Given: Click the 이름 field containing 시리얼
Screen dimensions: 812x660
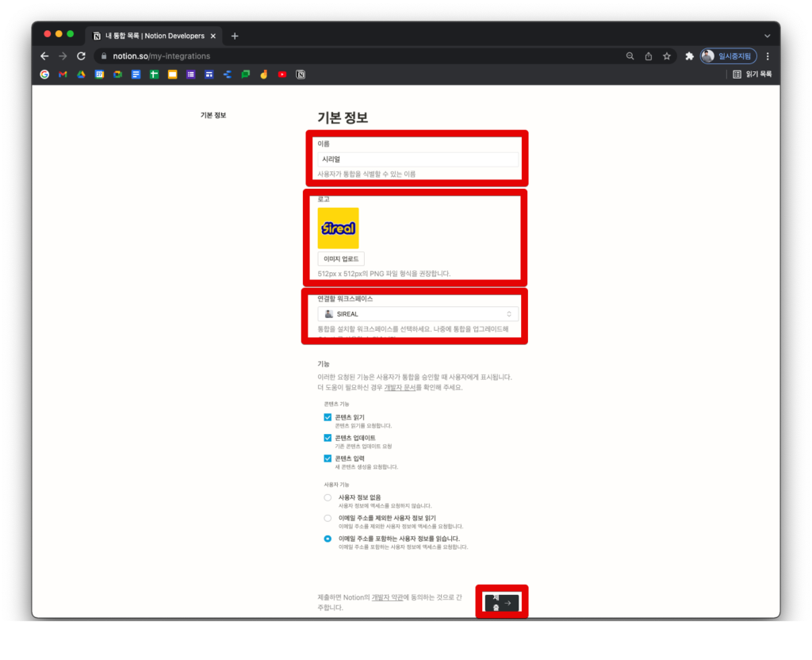Looking at the screenshot, I should point(418,159).
